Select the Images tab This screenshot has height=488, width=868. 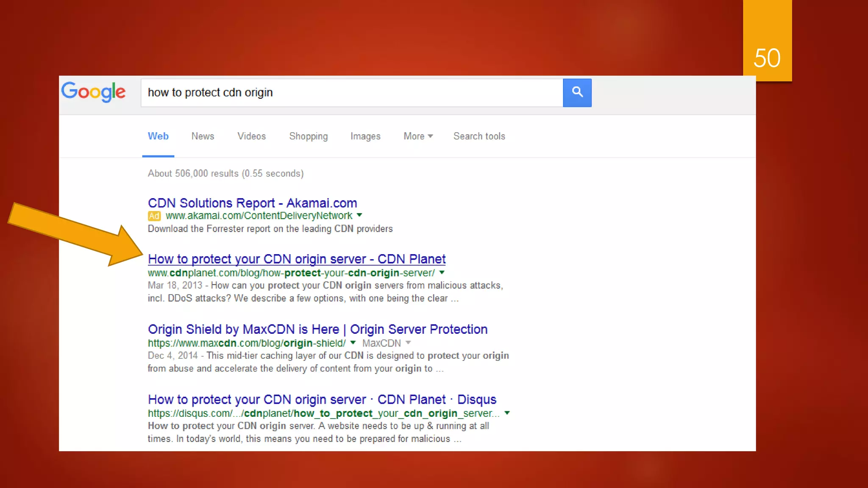click(x=365, y=136)
